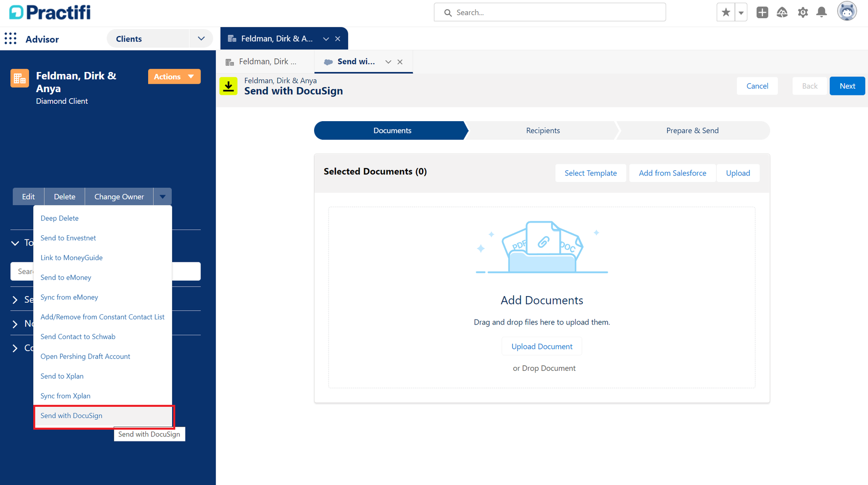Open Send wi... subtab options chevron
The width and height of the screenshot is (868, 485).
[x=388, y=62]
